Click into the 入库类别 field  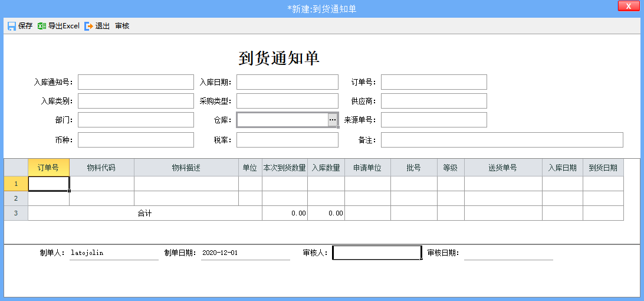coord(136,101)
